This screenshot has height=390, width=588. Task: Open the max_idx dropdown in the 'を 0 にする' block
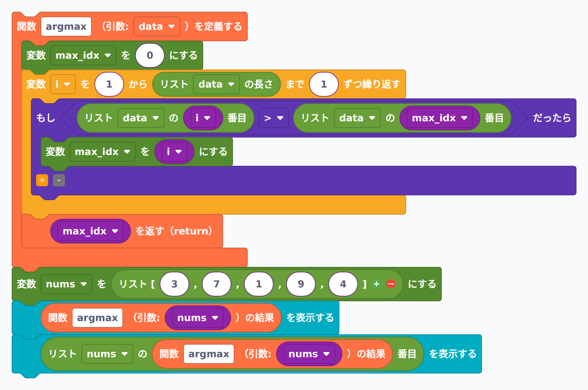click(x=83, y=55)
